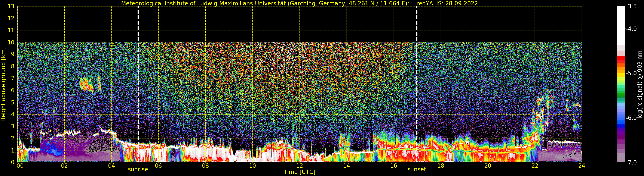Click time axis tick label '14'
The image size is (644, 176).
(347, 166)
